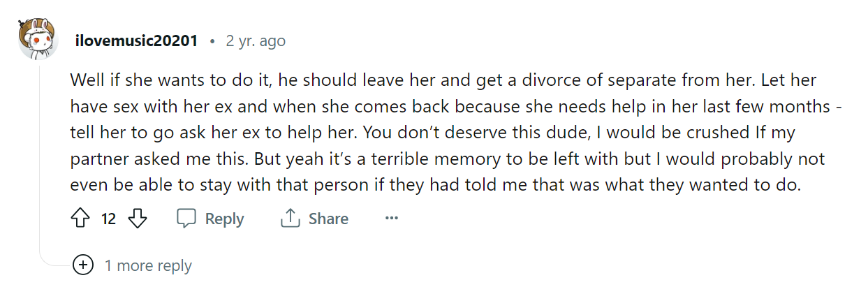Click the Share upload arrow icon
This screenshot has width=868, height=287.
coord(290,219)
